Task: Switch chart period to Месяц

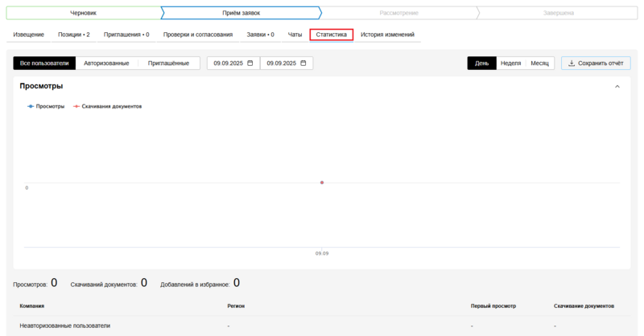Action: (539, 63)
